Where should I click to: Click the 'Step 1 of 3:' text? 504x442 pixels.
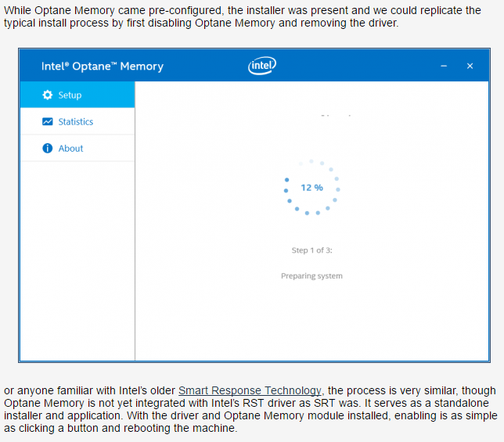[311, 250]
